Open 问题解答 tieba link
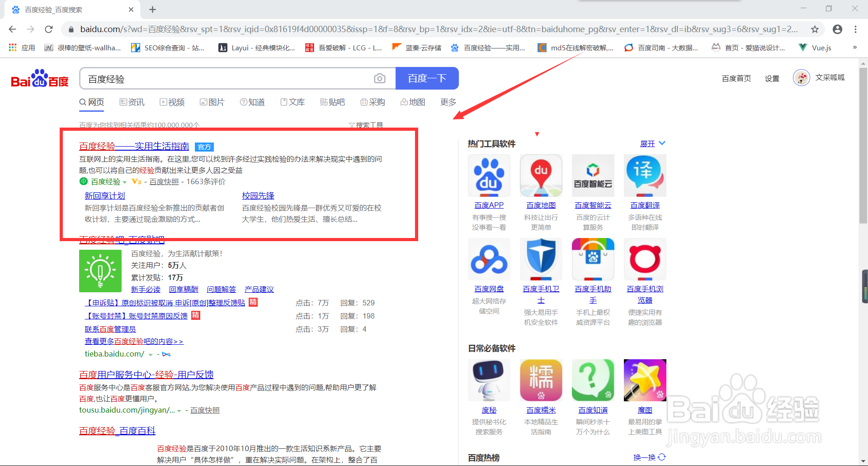 coord(222,289)
